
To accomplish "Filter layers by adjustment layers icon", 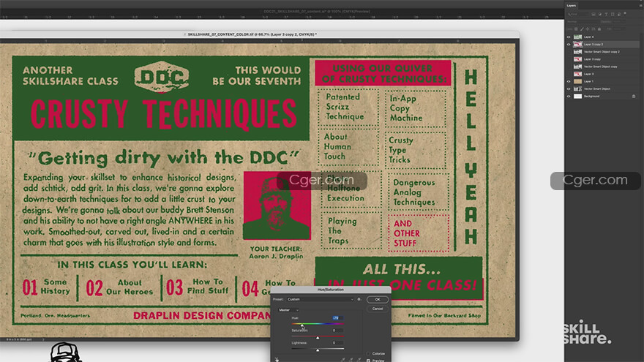I will tap(600, 14).
